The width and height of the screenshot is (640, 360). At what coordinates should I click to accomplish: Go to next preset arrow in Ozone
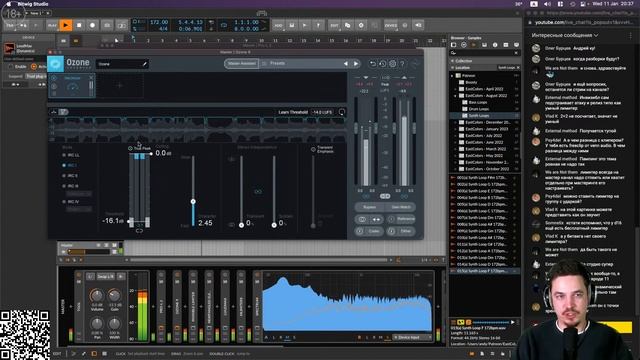(x=356, y=64)
